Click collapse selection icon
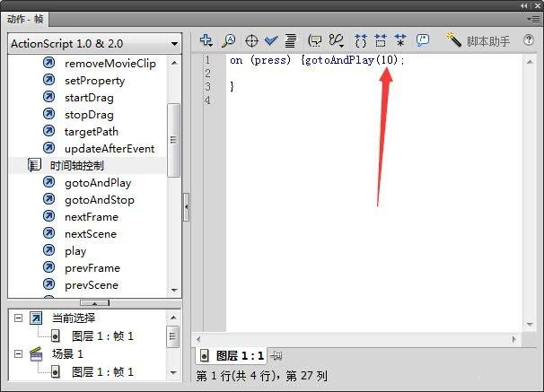Viewport: 544px width, 392px height. pyautogui.click(x=381, y=41)
